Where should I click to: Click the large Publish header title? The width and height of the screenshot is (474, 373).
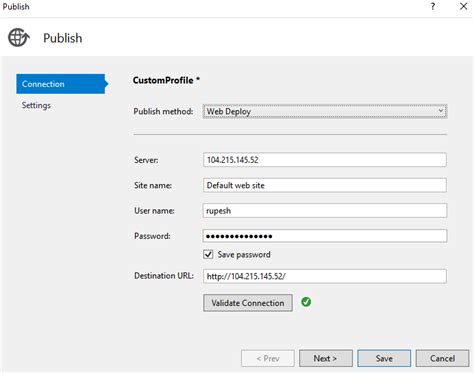[x=63, y=38]
